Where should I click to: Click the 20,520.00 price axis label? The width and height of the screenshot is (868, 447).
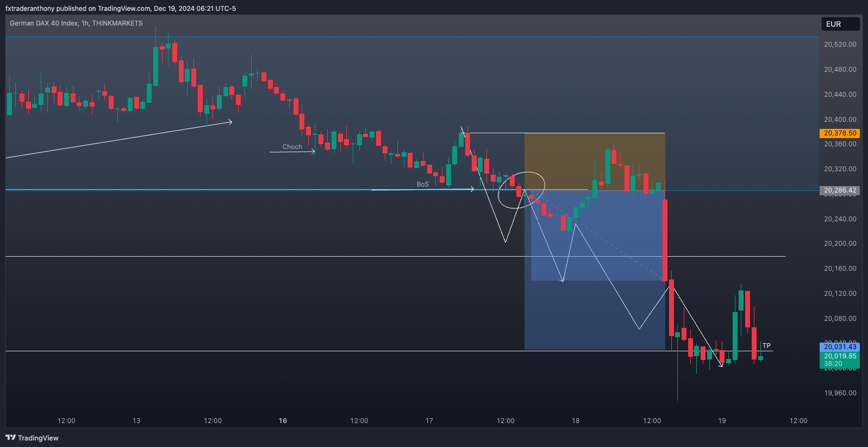click(x=840, y=45)
